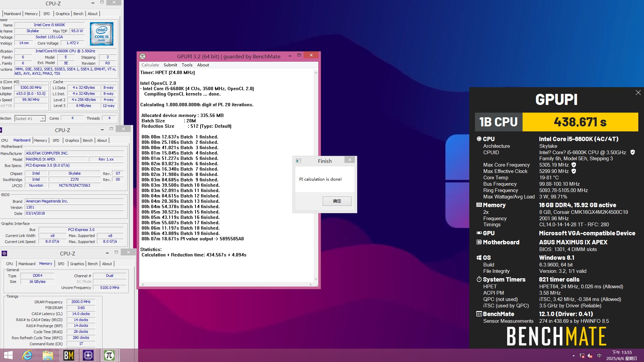The height and width of the screenshot is (362, 644).
Task: Click the 1B CPU benchmark label
Action: (498, 122)
